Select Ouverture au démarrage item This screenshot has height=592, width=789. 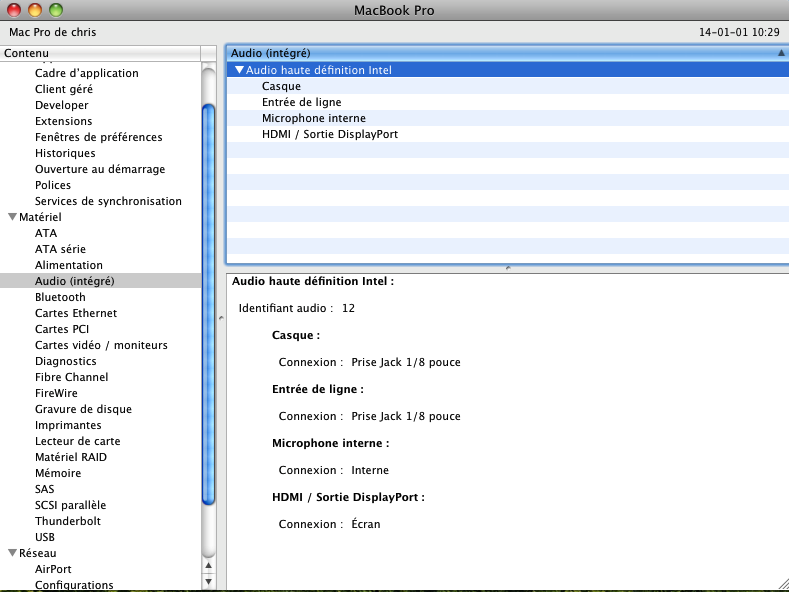point(100,169)
